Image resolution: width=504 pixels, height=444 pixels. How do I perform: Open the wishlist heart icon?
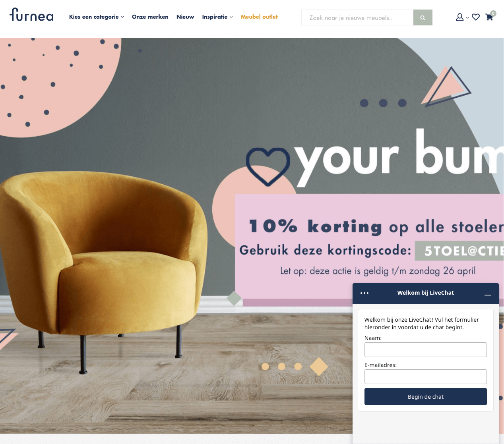[x=476, y=17]
